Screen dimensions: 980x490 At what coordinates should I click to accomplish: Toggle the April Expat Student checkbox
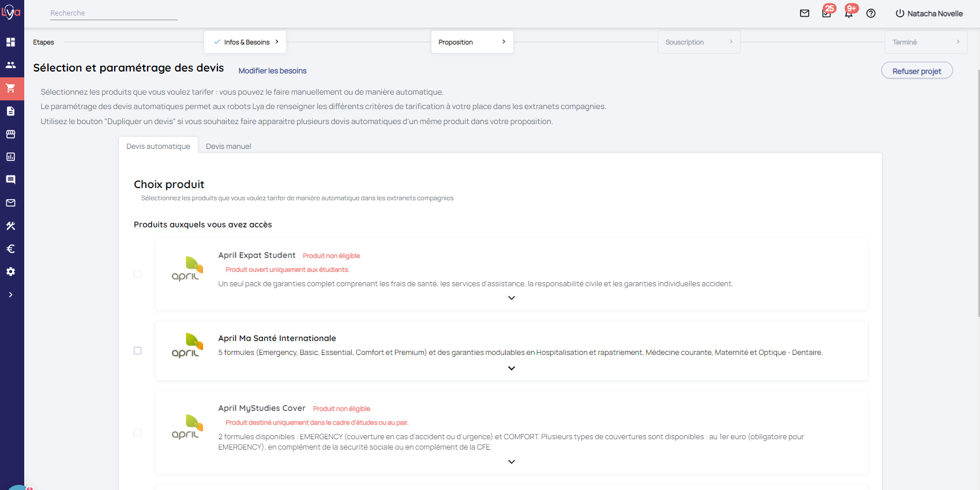137,274
